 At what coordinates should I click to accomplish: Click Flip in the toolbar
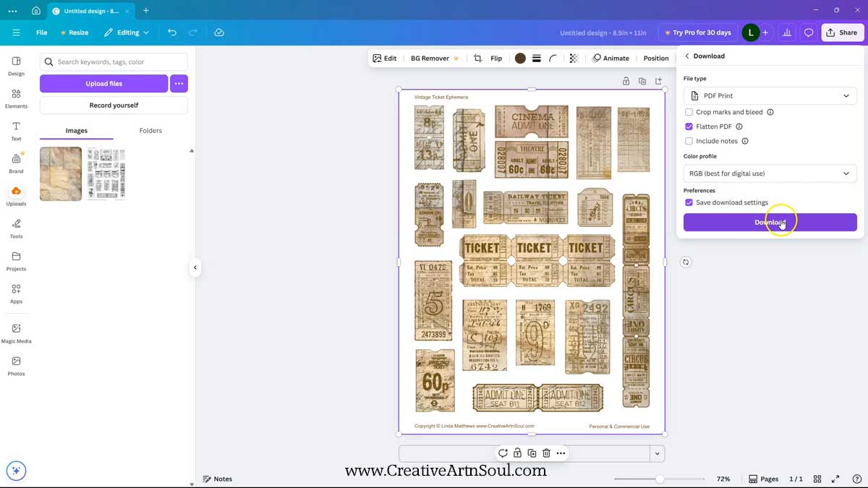[496, 59]
